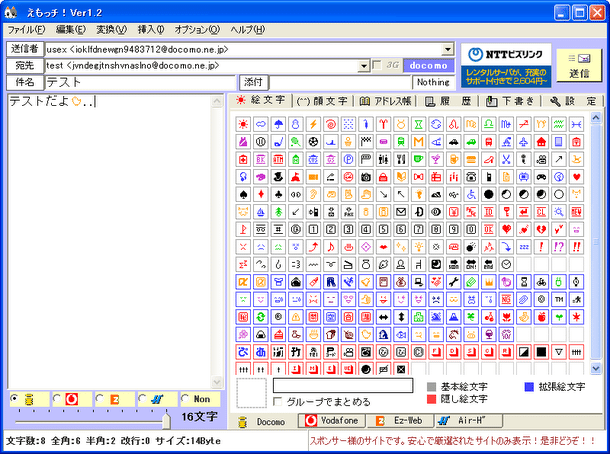Insert the orange crown emoji
This screenshot has height=454, width=610.
[x=489, y=282]
